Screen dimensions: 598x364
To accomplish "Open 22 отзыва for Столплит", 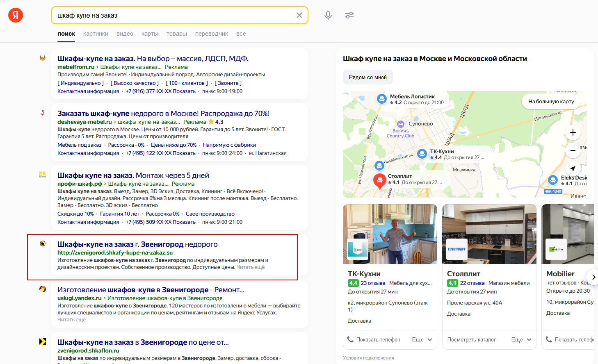I will click(x=472, y=283).
